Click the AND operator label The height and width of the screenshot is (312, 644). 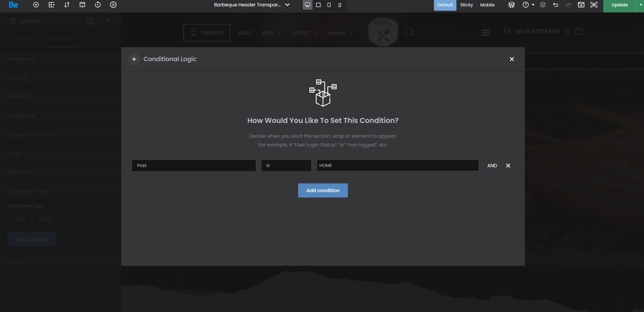[492, 166]
